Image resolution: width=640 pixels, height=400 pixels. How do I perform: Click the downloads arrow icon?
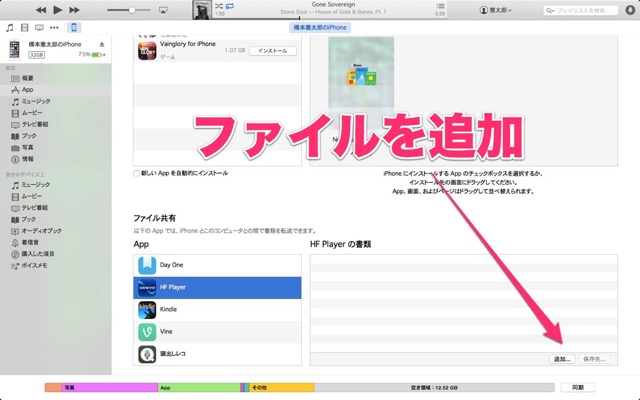click(630, 10)
